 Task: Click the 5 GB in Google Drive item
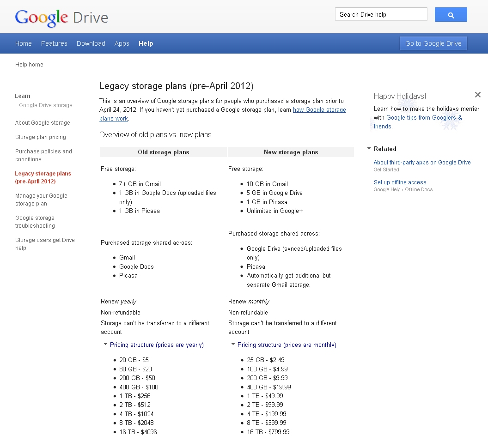274,193
